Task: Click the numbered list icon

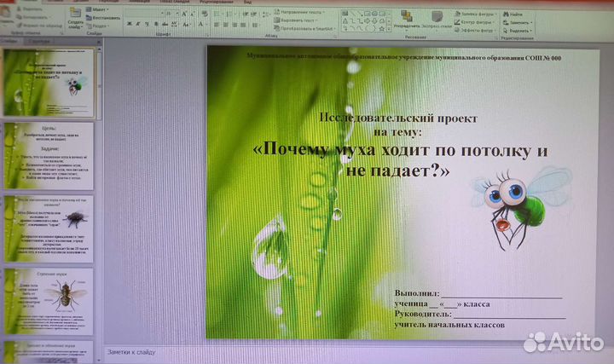Action: coord(230,14)
